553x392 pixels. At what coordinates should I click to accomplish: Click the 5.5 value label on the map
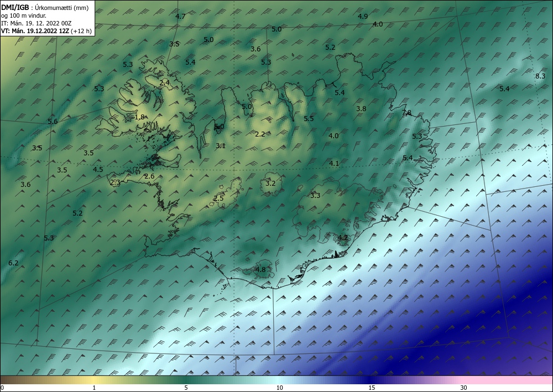coord(309,118)
